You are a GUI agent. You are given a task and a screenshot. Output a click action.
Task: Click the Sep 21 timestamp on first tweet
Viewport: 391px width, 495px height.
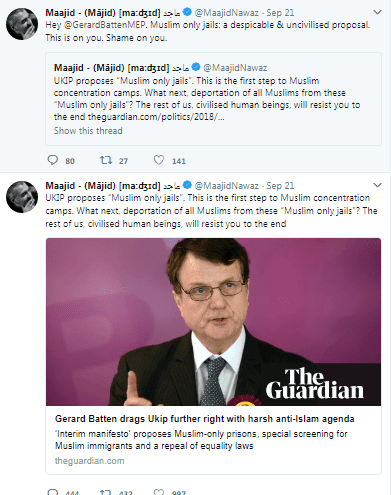(280, 13)
